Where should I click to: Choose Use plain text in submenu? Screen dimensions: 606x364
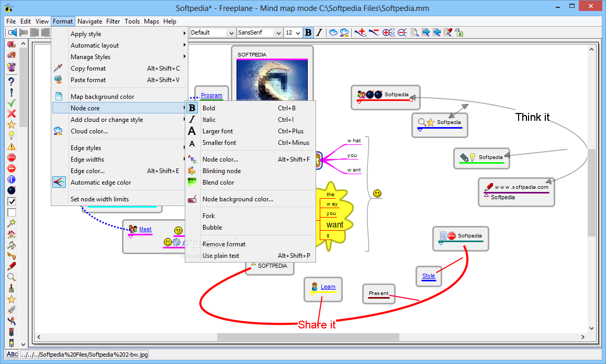coord(251,256)
